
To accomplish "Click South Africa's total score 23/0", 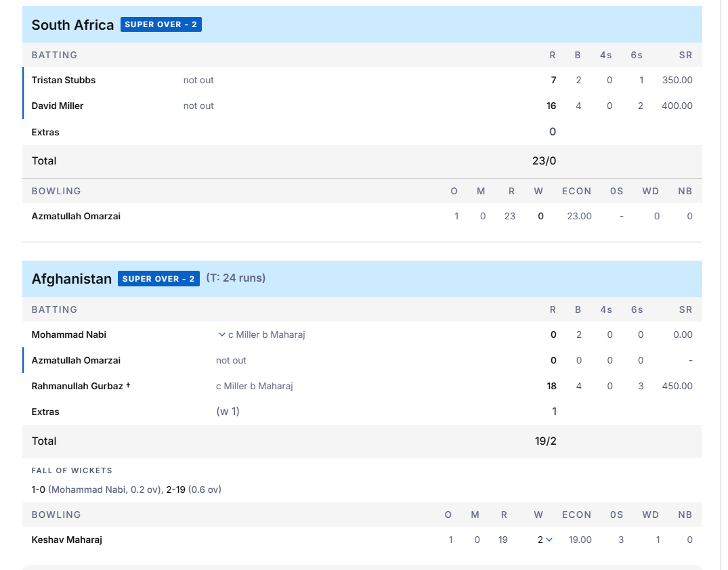I will [x=544, y=160].
